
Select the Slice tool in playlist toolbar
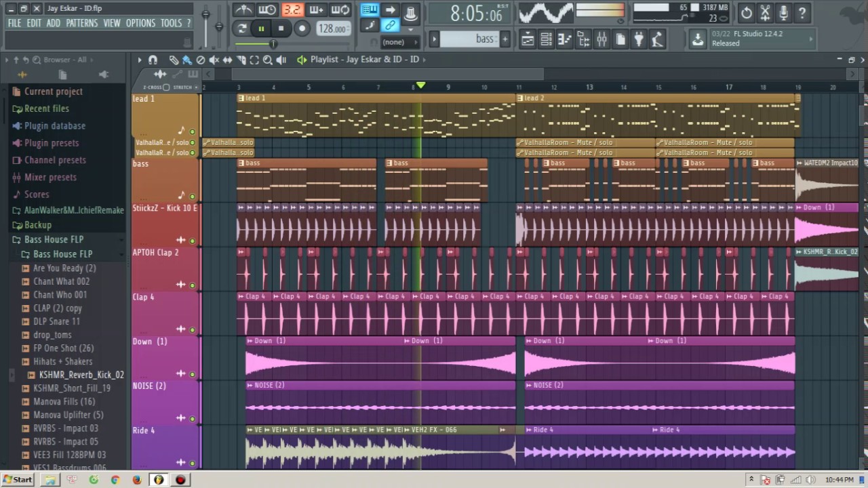(x=241, y=60)
